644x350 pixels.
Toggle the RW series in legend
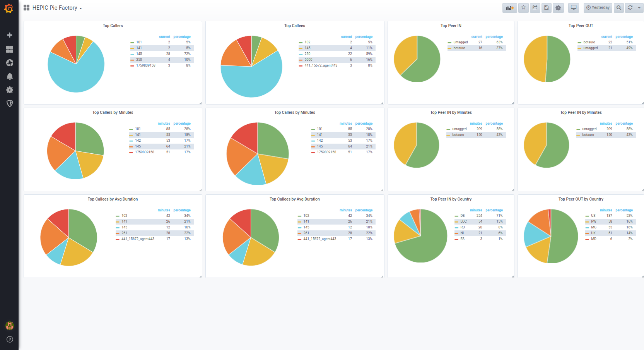[x=594, y=221]
